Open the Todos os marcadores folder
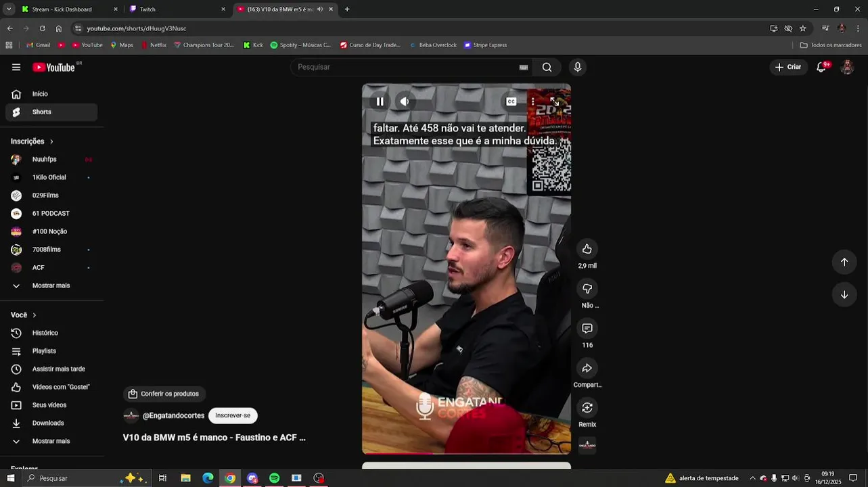 (x=831, y=45)
